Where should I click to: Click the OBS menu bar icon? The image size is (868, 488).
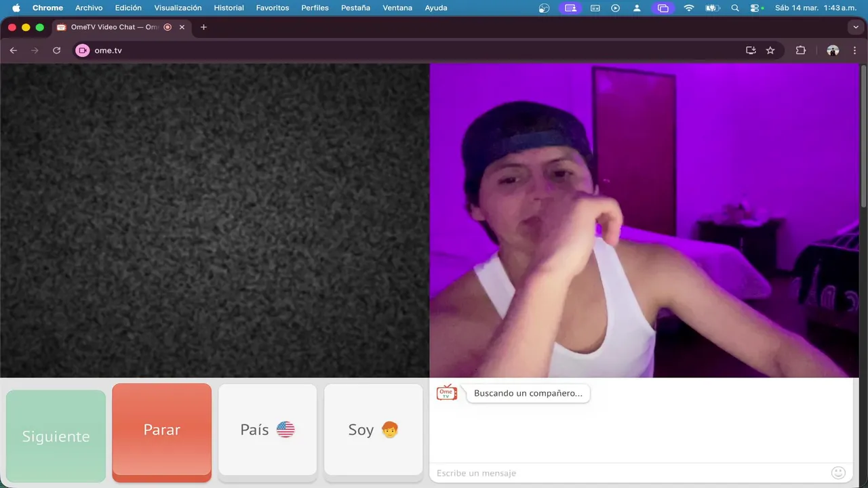[x=544, y=8]
